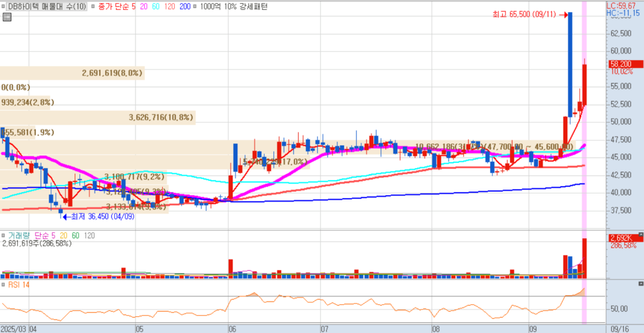Click the 거래량 volume indicator label
Screen dimensions: 644x333
pyautogui.click(x=18, y=236)
